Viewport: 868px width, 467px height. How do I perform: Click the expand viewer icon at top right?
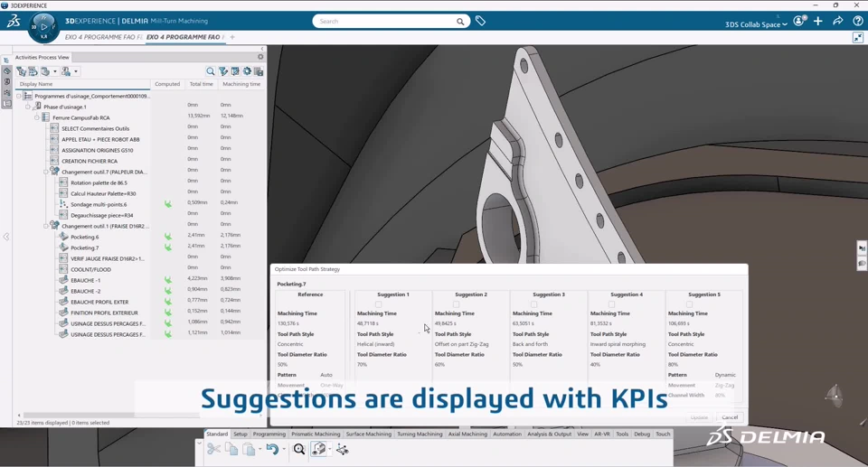point(858,37)
